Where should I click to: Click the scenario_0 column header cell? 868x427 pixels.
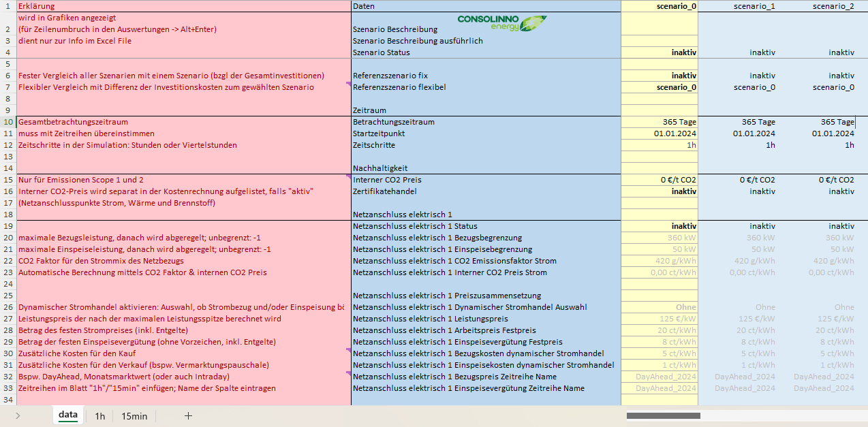coord(660,6)
